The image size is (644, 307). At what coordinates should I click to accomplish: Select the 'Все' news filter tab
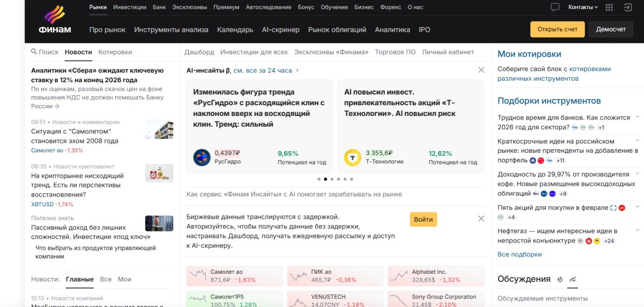(105, 279)
